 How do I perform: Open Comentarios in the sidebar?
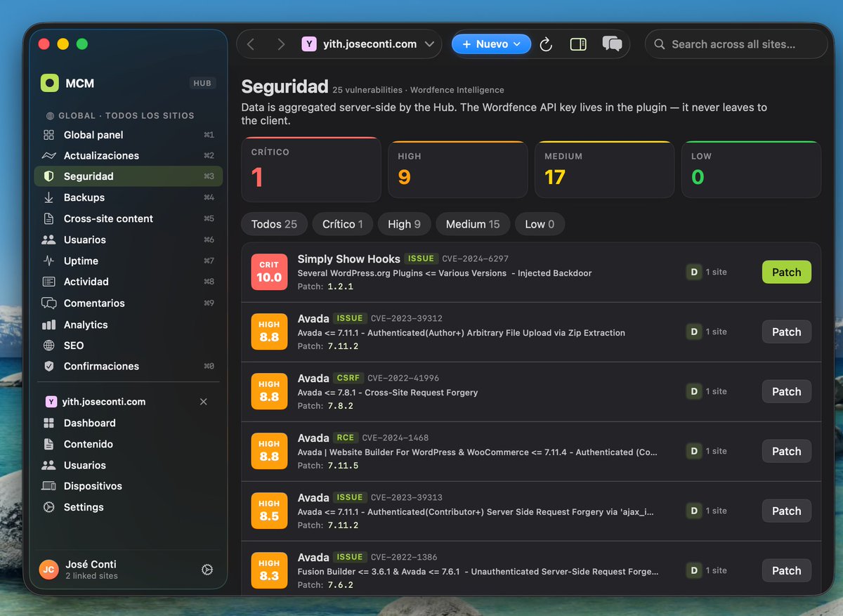coord(128,303)
